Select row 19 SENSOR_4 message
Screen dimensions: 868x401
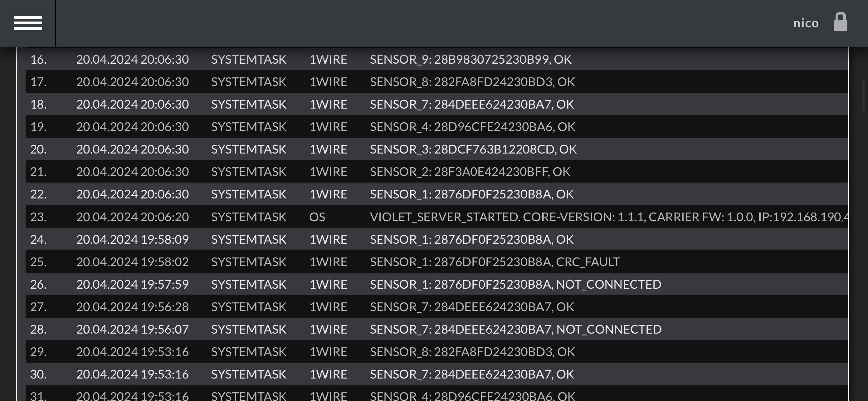(x=472, y=127)
